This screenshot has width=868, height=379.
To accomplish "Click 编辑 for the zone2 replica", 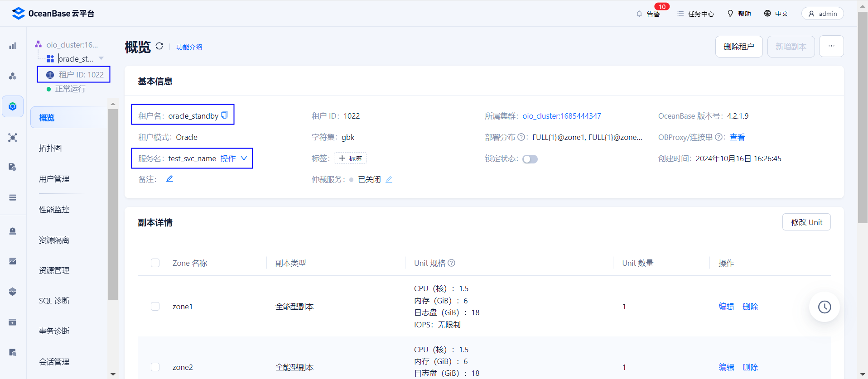I will click(x=726, y=367).
